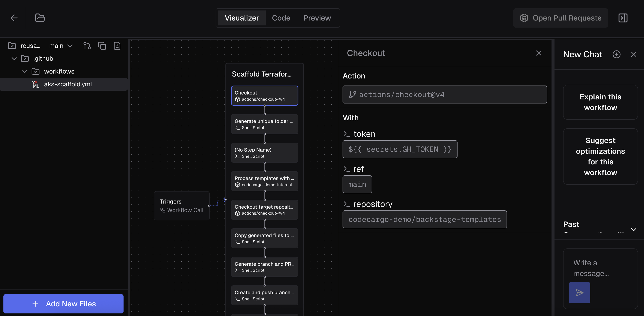Select the Triggers Workflow Call node
Screen dimensions: 644x316
182,206
